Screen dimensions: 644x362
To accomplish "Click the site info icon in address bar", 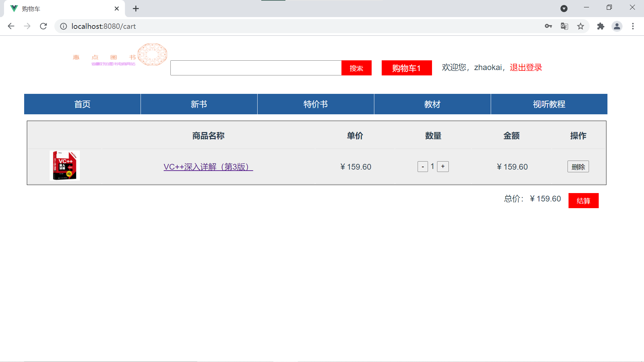I will (x=63, y=26).
